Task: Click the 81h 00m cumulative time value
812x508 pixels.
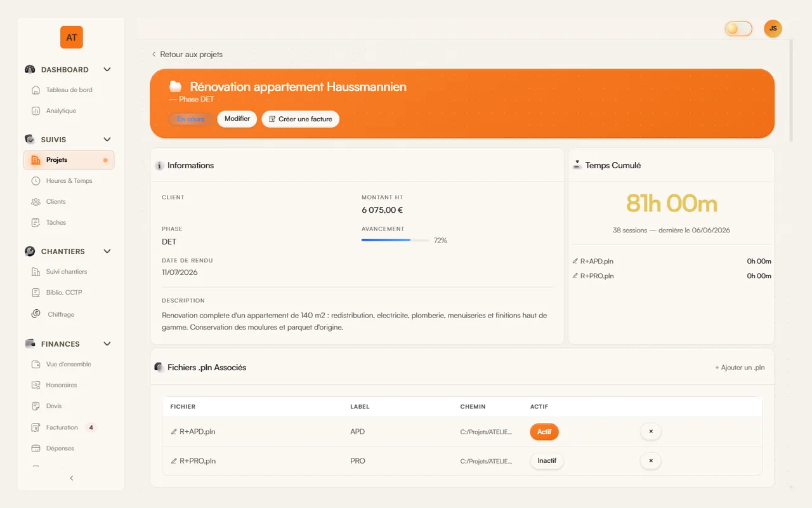Action: coord(671,204)
